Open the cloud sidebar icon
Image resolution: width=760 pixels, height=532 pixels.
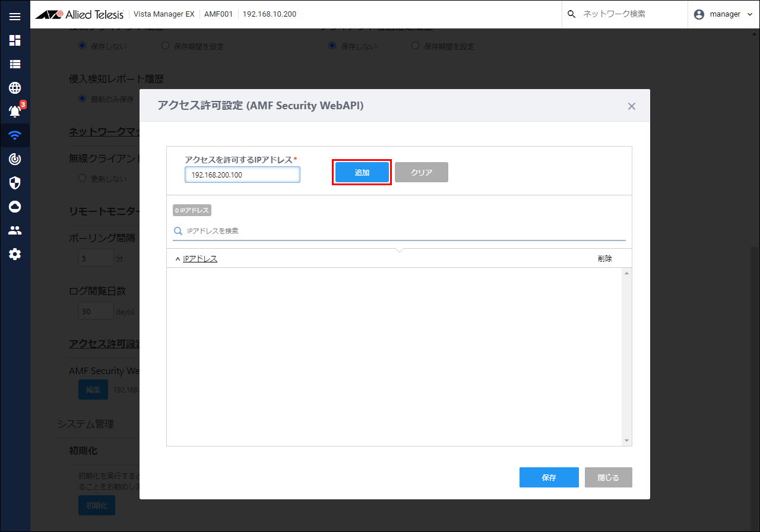pyautogui.click(x=15, y=207)
